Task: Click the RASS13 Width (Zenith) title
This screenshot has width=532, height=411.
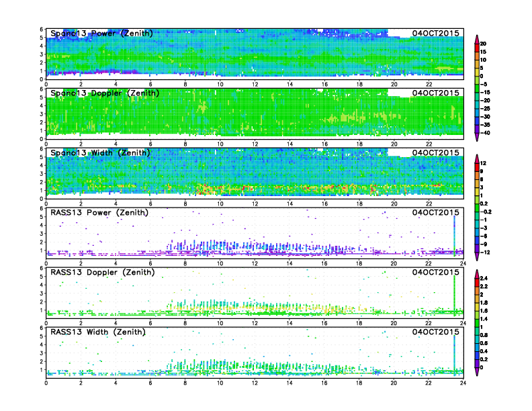Action: point(99,332)
